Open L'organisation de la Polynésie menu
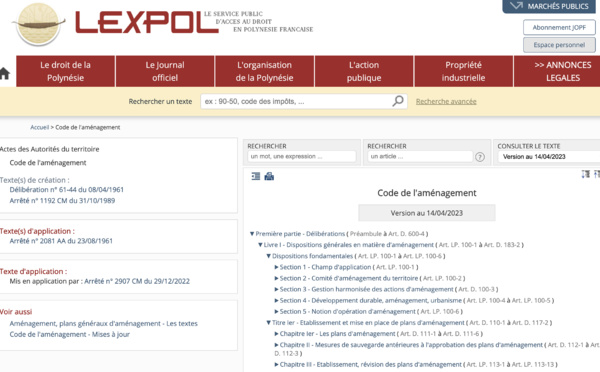Screen dimensions: 600x372 pyautogui.click(x=264, y=71)
